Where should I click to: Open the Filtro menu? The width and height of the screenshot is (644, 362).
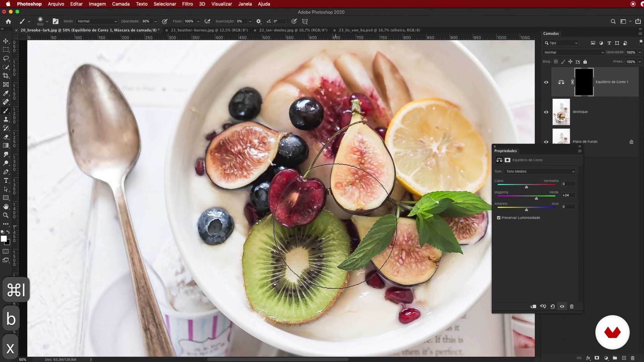coord(187,4)
